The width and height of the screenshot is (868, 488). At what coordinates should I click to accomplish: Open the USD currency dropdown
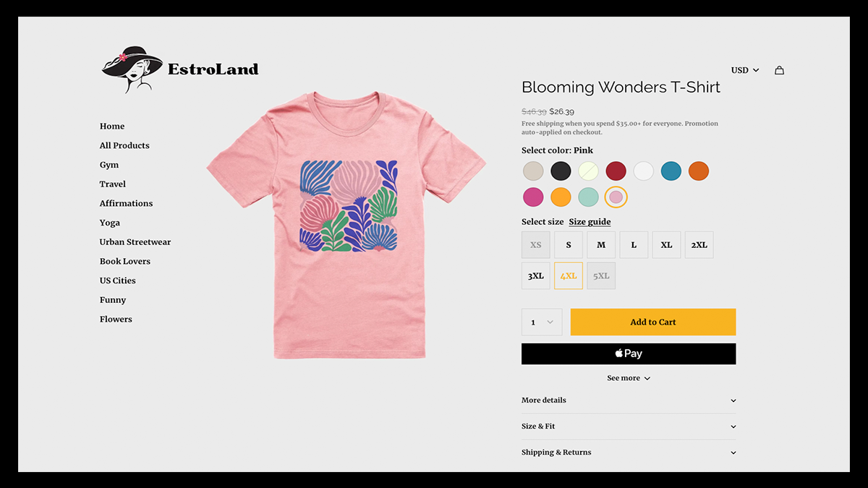[744, 70]
